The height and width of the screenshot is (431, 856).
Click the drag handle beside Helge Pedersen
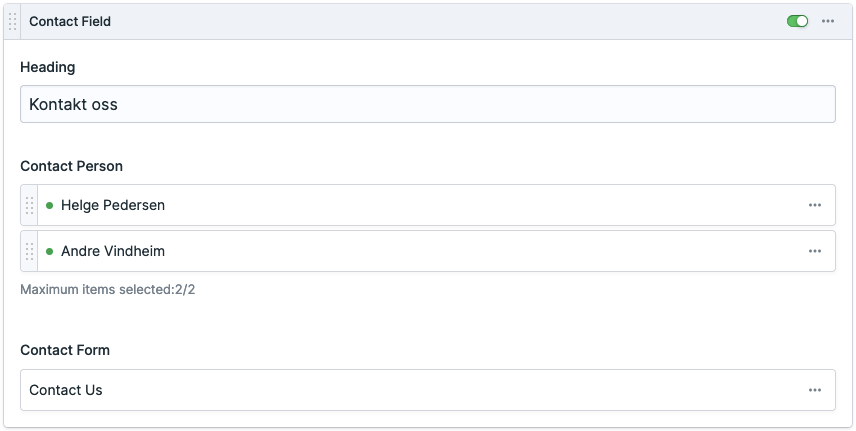coord(29,205)
